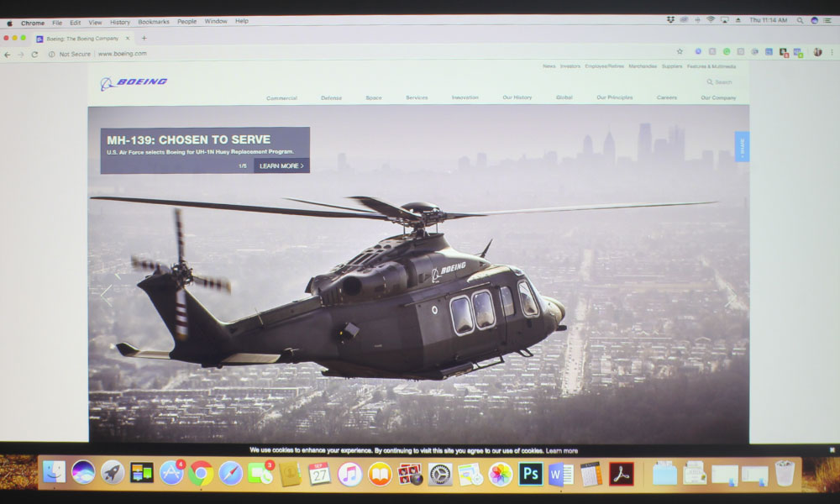This screenshot has height=504, width=840.
Task: Close the Boeing: The Boeing Company tab
Action: tap(128, 39)
